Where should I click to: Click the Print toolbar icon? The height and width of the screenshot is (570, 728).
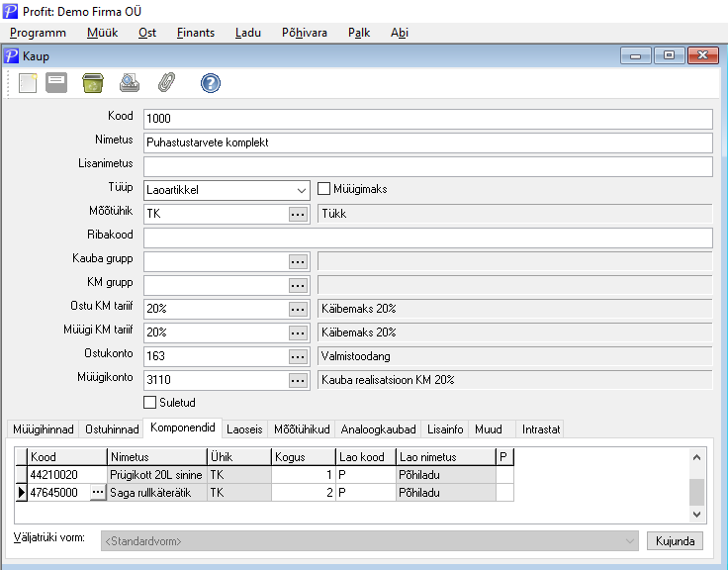(x=129, y=83)
